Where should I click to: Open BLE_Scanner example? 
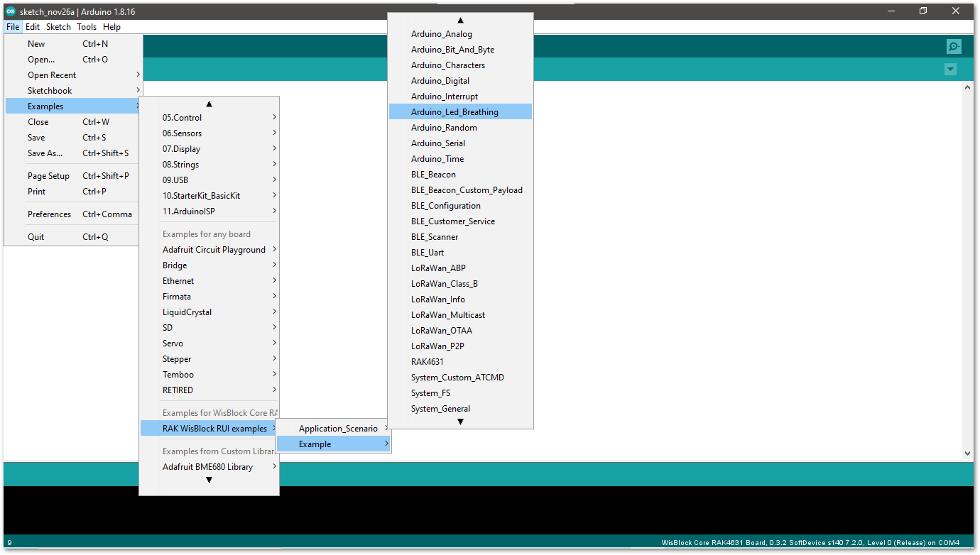[460, 237]
